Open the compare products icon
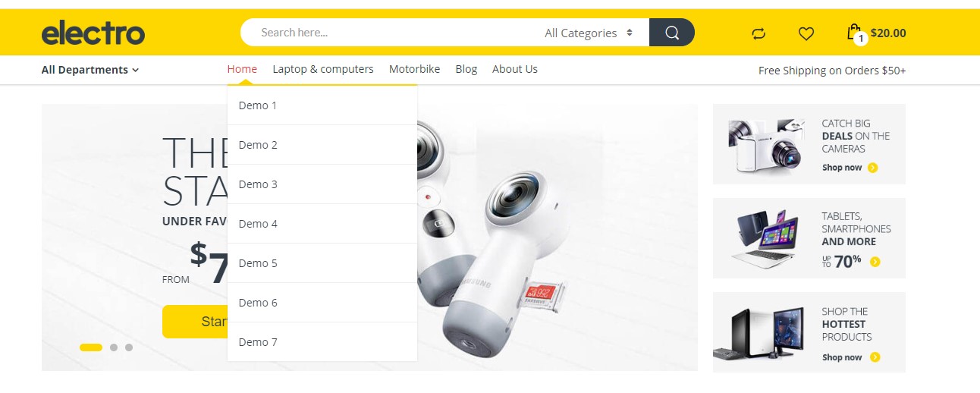This screenshot has width=980, height=393. [759, 33]
